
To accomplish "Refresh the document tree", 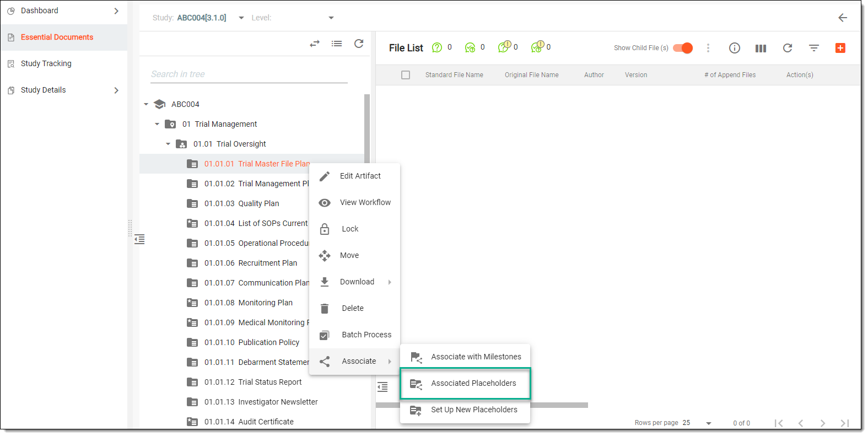I will pos(359,44).
